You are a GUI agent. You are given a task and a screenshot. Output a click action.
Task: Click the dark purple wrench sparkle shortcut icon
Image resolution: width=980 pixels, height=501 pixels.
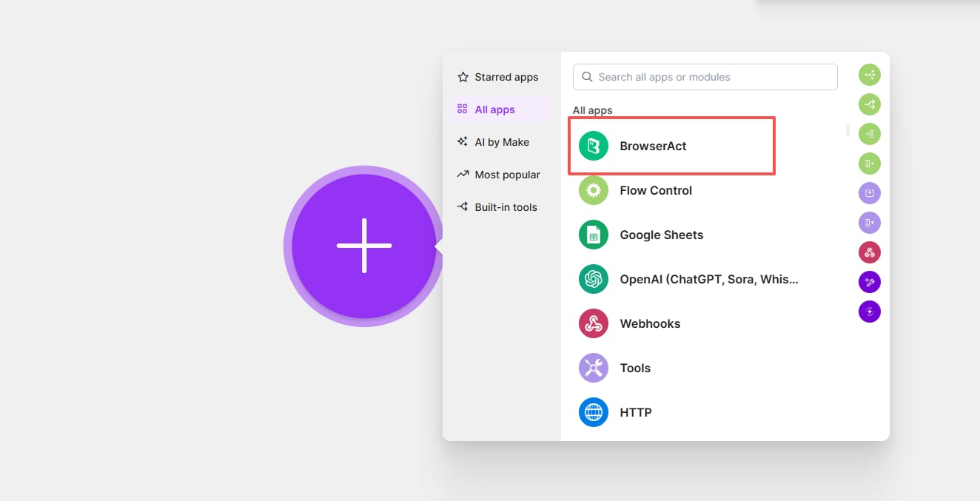(870, 282)
